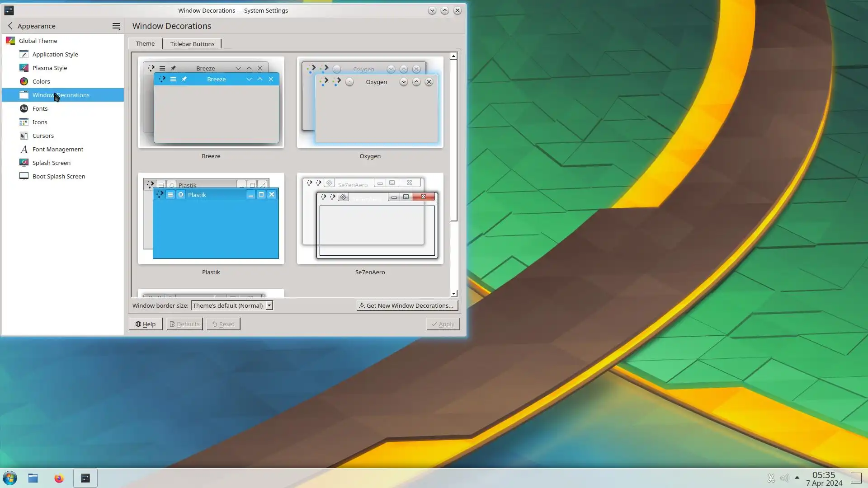868x488 pixels.
Task: Click Get New Window Decorations button
Action: pyautogui.click(x=407, y=305)
